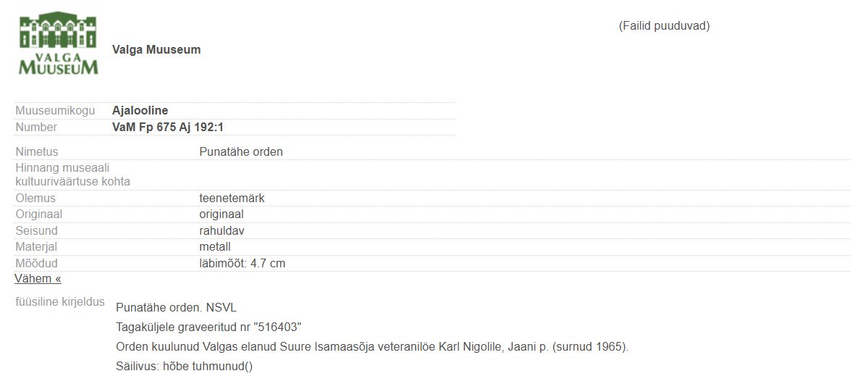Click the läbimõõt: 4.7 cm measurement
Viewport: 868px width, 376px height.
(x=242, y=264)
